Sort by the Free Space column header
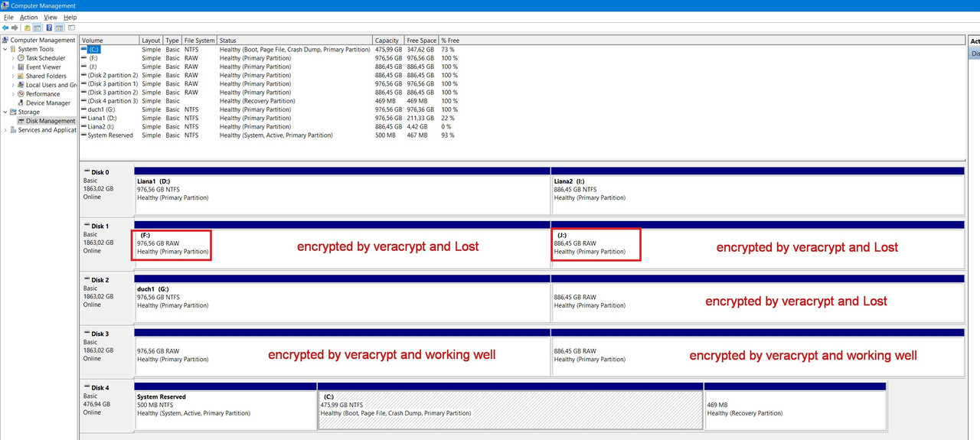Image resolution: width=980 pixels, height=440 pixels. click(x=421, y=40)
